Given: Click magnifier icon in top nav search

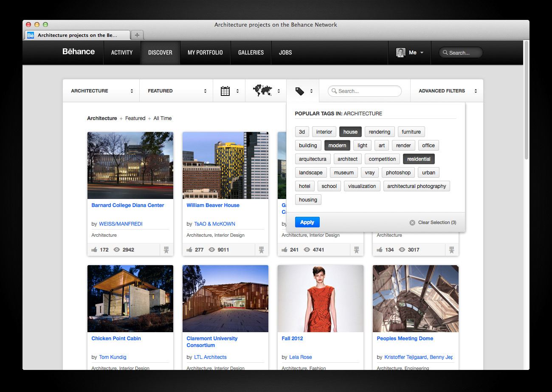Looking at the screenshot, I should click(445, 53).
